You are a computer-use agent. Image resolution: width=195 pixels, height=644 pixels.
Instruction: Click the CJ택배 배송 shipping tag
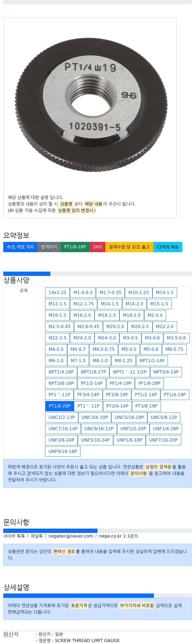tap(168, 247)
